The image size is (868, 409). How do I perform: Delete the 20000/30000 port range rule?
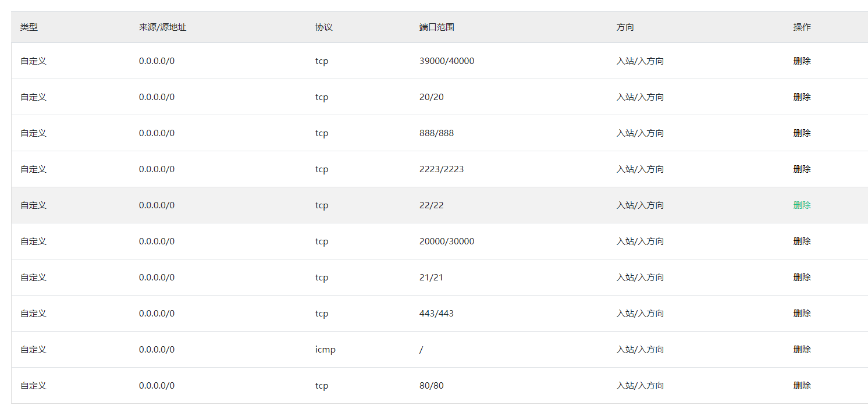[802, 241]
